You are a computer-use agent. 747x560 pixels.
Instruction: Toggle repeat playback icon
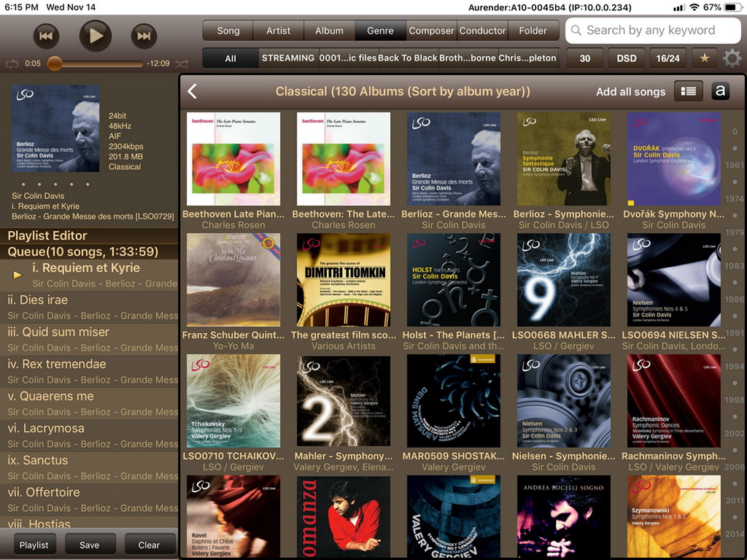coord(12,64)
